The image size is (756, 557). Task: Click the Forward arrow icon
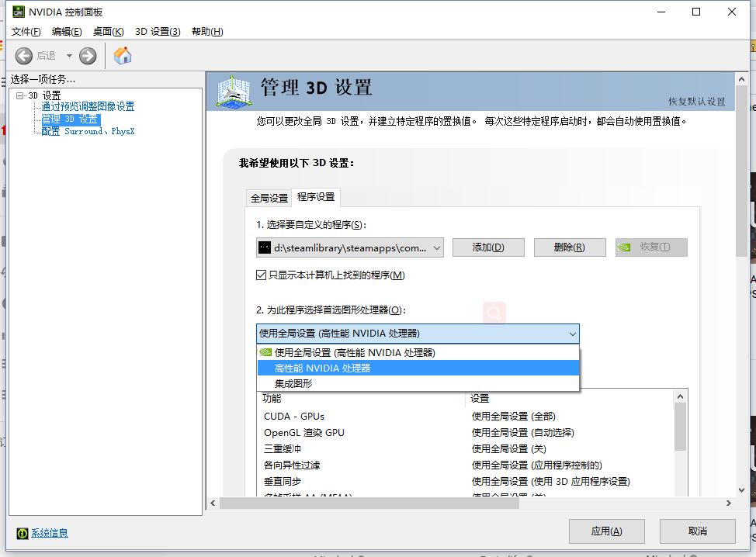pyautogui.click(x=88, y=55)
